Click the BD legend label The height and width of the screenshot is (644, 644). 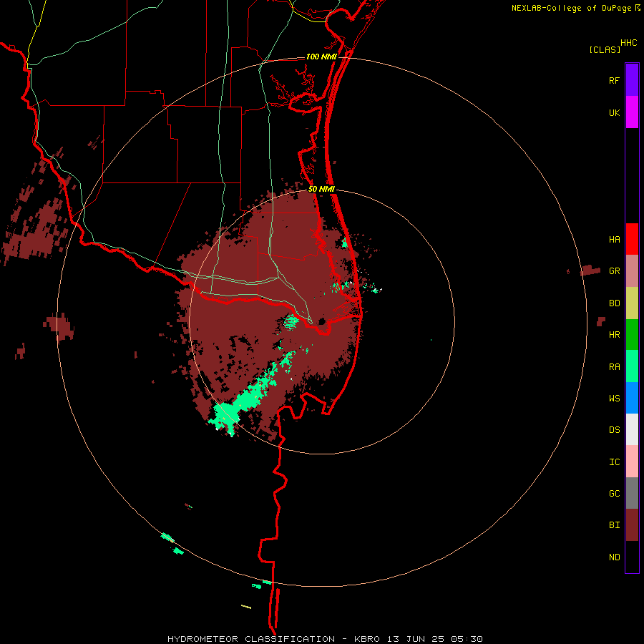click(x=615, y=303)
